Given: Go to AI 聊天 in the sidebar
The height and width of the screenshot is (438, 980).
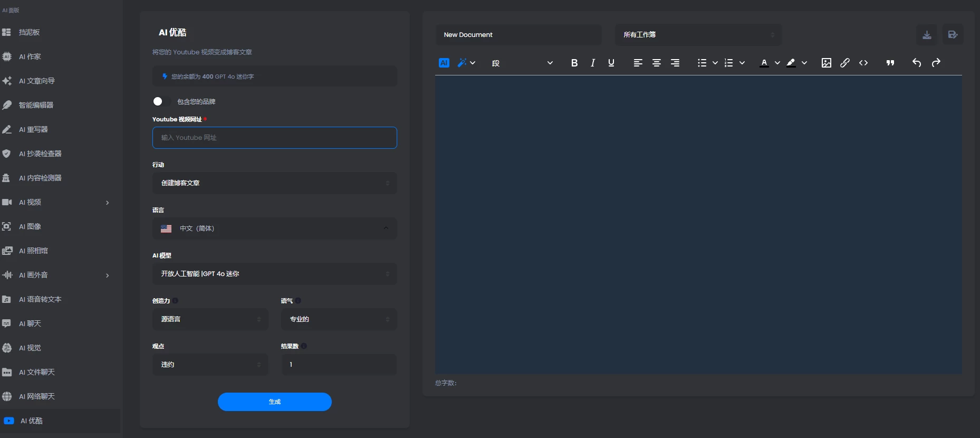Looking at the screenshot, I should pyautogui.click(x=30, y=323).
